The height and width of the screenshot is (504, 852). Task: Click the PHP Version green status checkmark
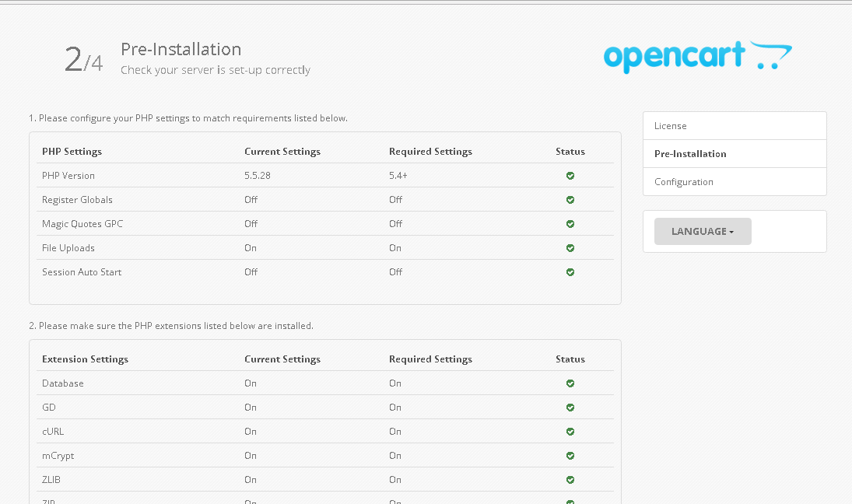570,176
